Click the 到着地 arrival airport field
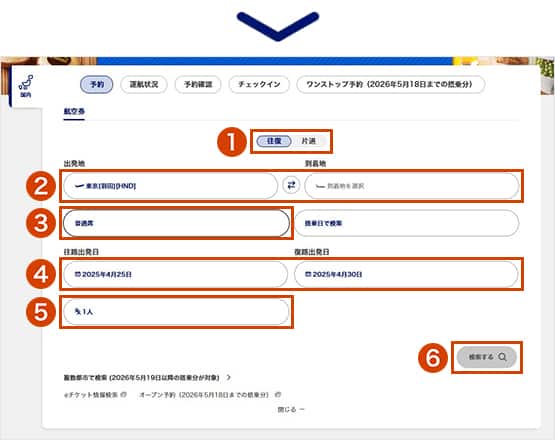The image size is (555, 440). click(x=412, y=186)
